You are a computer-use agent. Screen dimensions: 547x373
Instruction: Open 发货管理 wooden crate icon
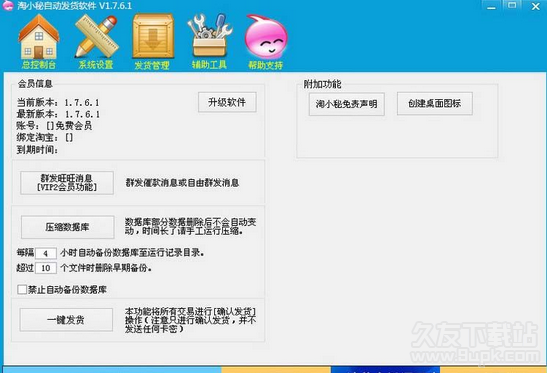[x=153, y=36]
